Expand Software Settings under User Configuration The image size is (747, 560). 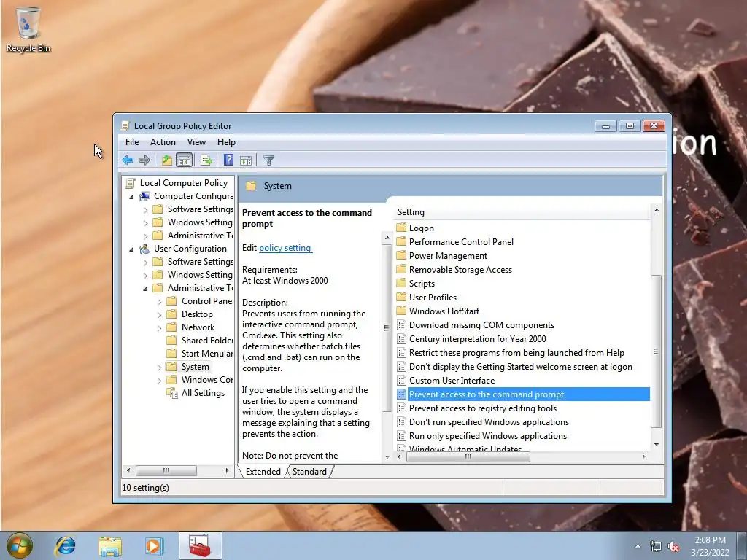(146, 262)
